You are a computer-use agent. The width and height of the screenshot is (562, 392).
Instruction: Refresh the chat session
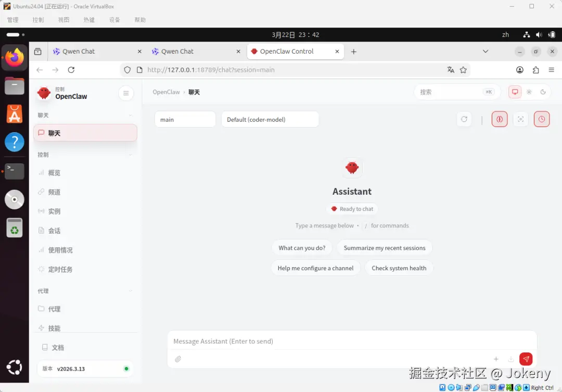click(464, 119)
